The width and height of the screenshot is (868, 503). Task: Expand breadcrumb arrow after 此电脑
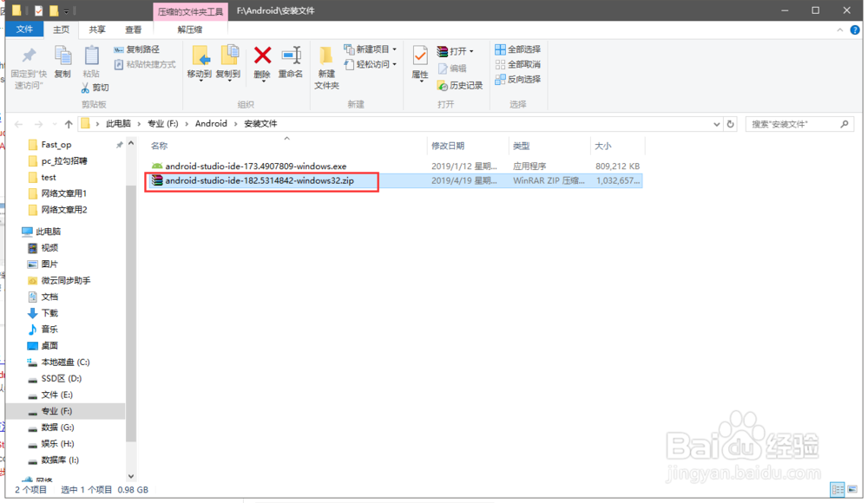[x=139, y=124]
